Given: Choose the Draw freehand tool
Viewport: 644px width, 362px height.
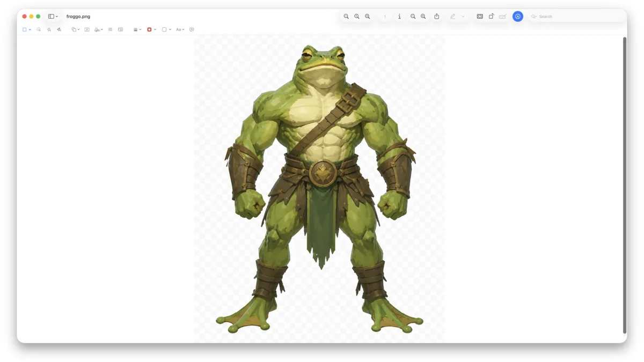Looking at the screenshot, I should pyautogui.click(x=59, y=29).
